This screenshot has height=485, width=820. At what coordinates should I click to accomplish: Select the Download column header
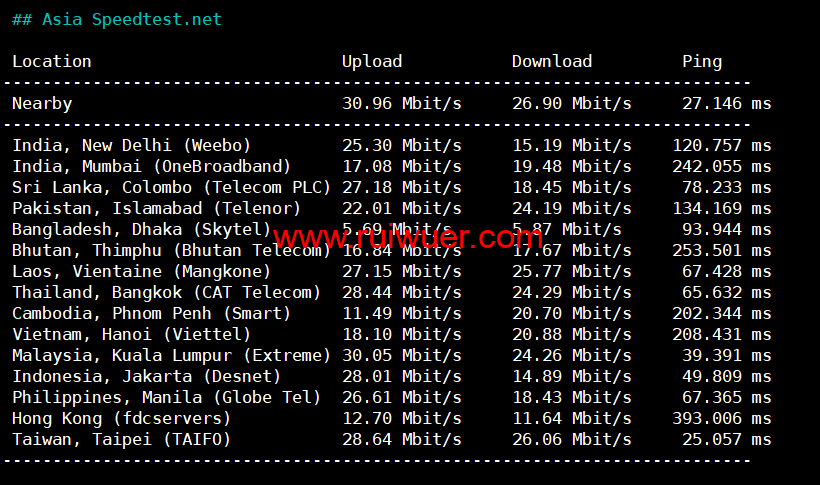552,61
